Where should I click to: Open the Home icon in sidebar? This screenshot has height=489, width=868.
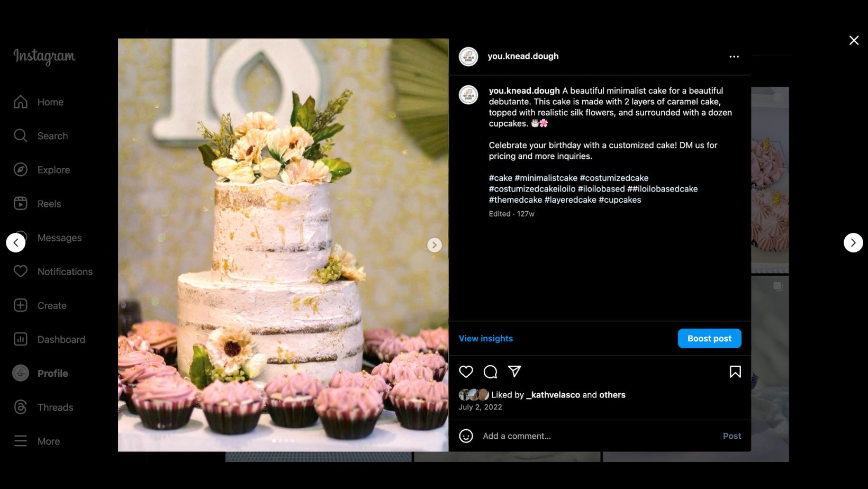pyautogui.click(x=21, y=102)
